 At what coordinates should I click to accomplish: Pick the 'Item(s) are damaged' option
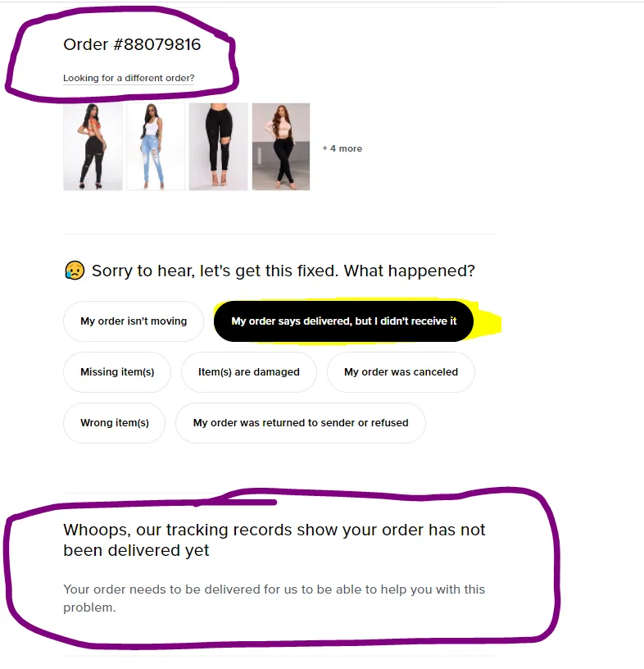249,372
